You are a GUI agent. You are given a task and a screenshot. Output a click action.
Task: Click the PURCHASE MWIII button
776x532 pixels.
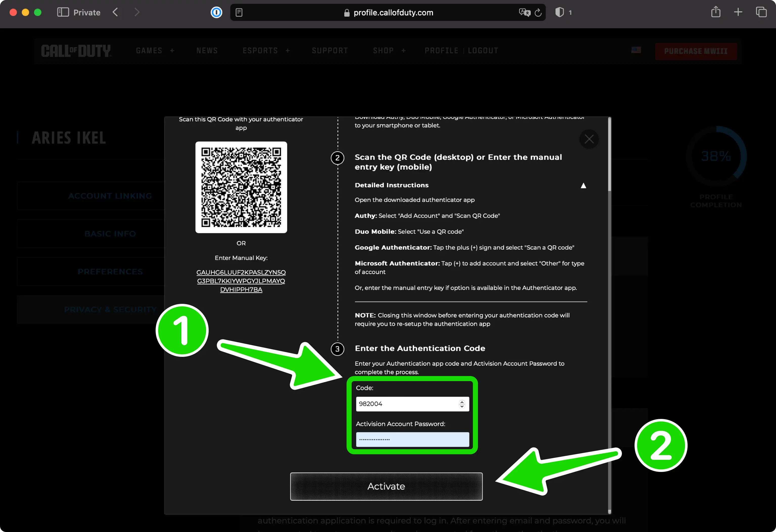[x=696, y=51]
